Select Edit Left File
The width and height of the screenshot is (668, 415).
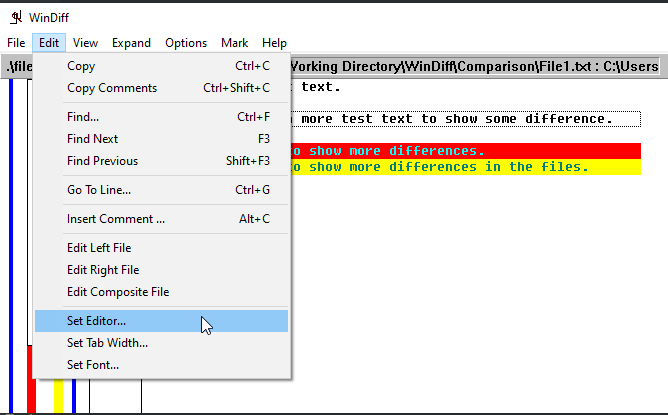pyautogui.click(x=161, y=248)
